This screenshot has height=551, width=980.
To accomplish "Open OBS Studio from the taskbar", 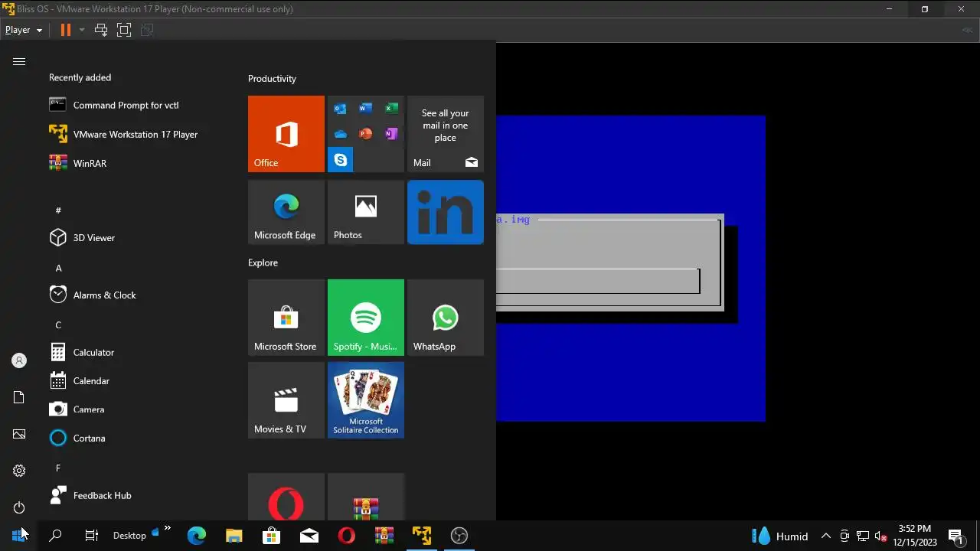I will click(x=459, y=536).
